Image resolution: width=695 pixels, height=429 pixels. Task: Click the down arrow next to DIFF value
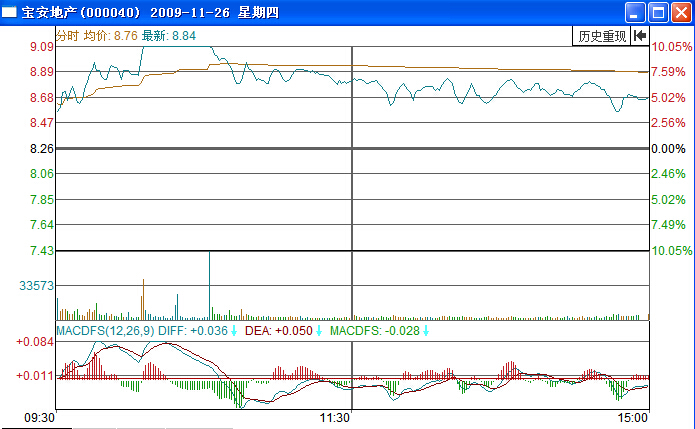[x=234, y=330]
